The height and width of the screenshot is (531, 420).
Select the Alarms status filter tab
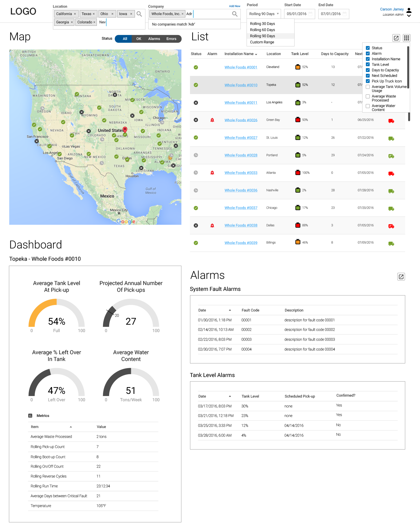[154, 39]
